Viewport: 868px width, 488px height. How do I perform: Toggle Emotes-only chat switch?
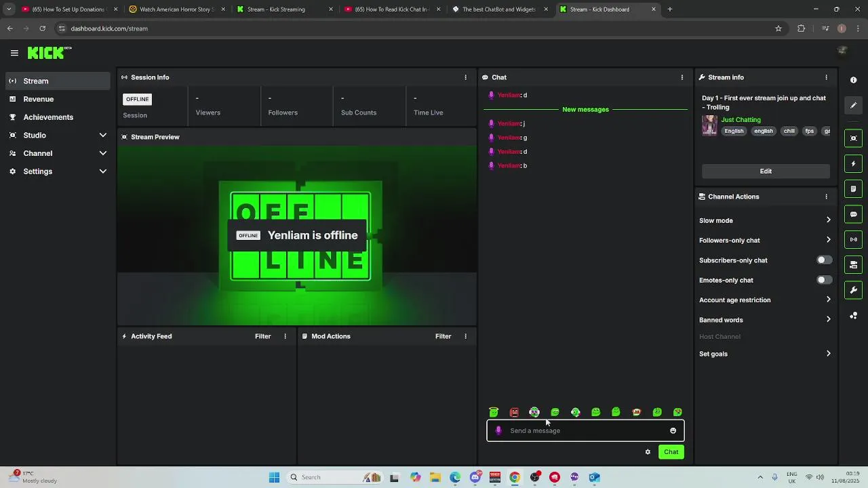point(824,280)
